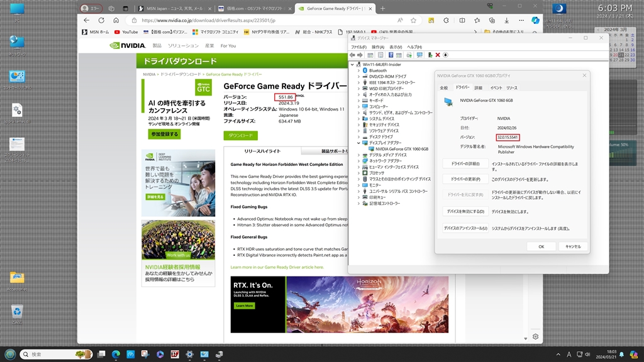Switch to the イベント tab in properties dialog
This screenshot has height=362, width=644.
pos(496,88)
